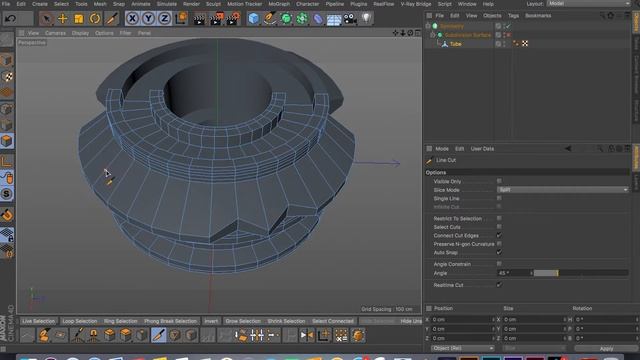Toggle the Single Line checkbox
The height and width of the screenshot is (360, 640).
pos(499,198)
